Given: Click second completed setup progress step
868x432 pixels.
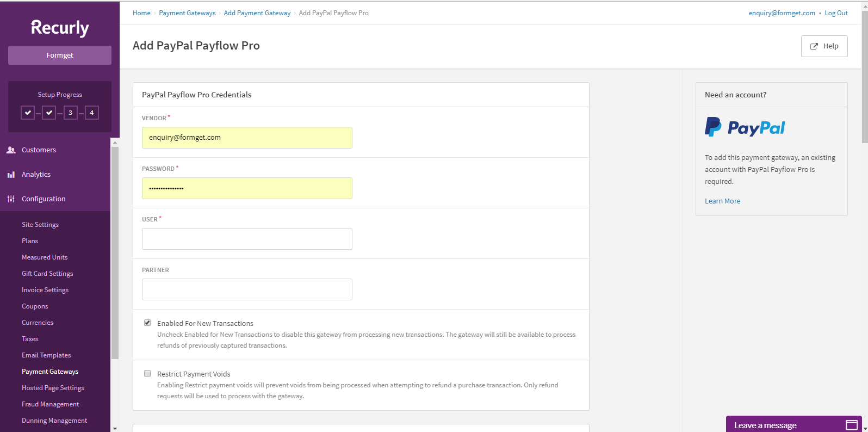Looking at the screenshot, I should tap(49, 113).
